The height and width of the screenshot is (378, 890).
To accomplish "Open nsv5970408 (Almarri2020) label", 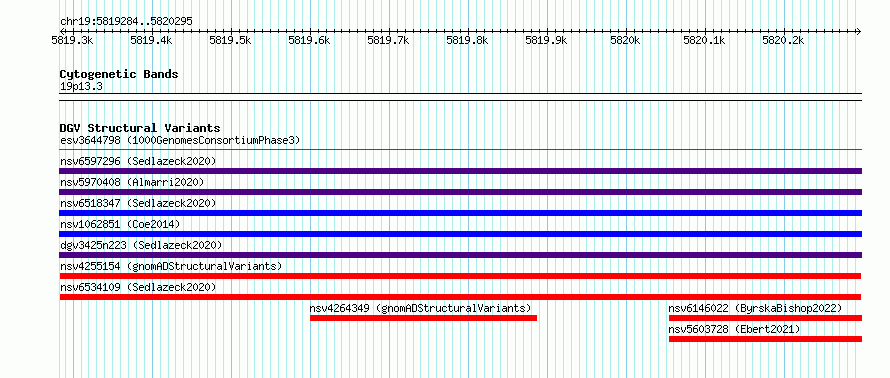I will tap(132, 182).
